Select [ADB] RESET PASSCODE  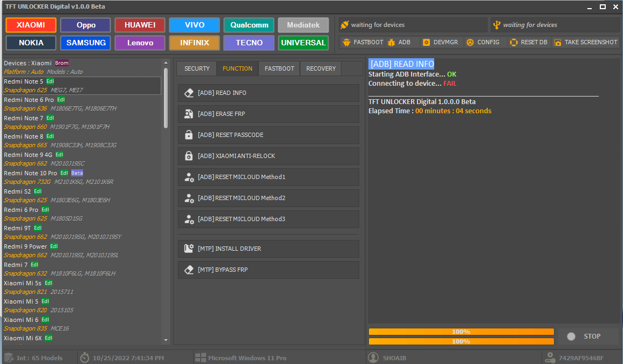(268, 135)
